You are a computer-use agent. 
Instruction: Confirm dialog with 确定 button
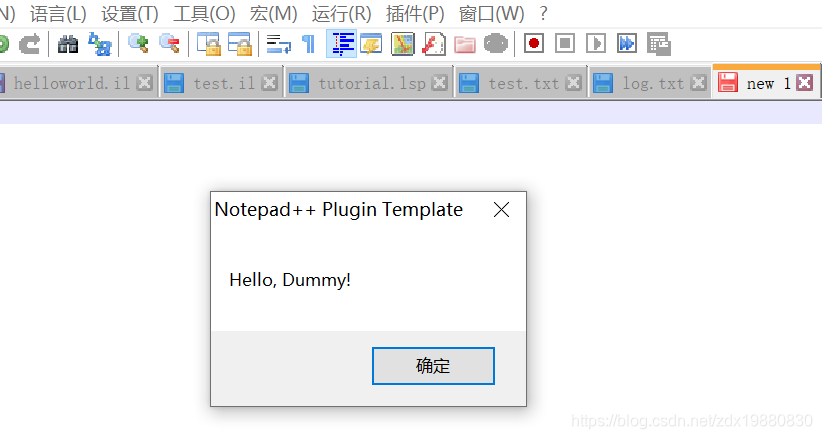pyautogui.click(x=433, y=366)
